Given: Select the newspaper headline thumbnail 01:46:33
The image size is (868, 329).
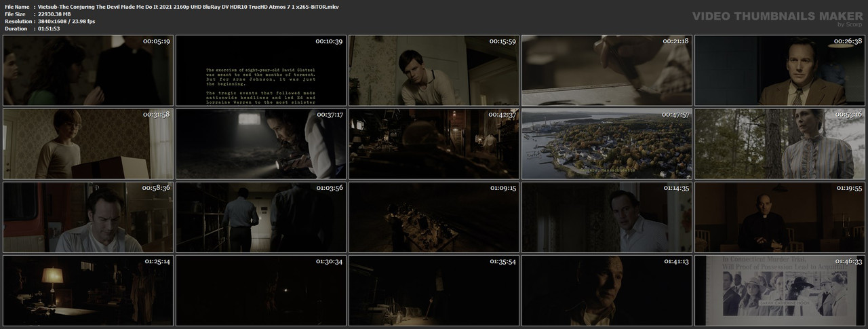Looking at the screenshot, I should [780, 290].
